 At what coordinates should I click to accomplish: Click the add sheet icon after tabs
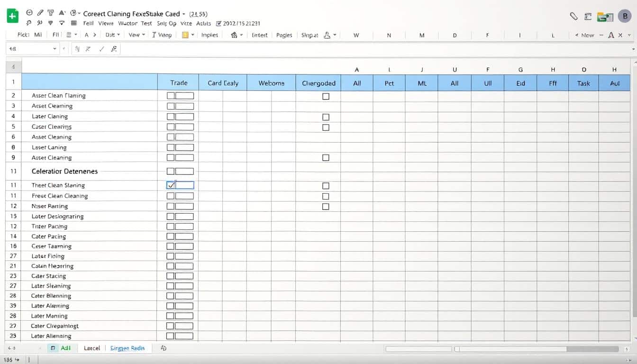point(164,348)
